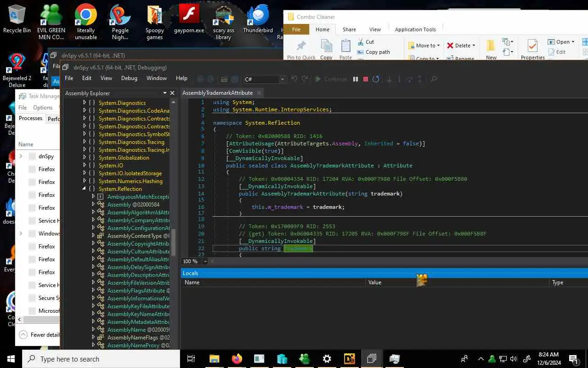This screenshot has height=368, width=588.
Task: Click the green Continue play icon
Action: tap(318, 79)
